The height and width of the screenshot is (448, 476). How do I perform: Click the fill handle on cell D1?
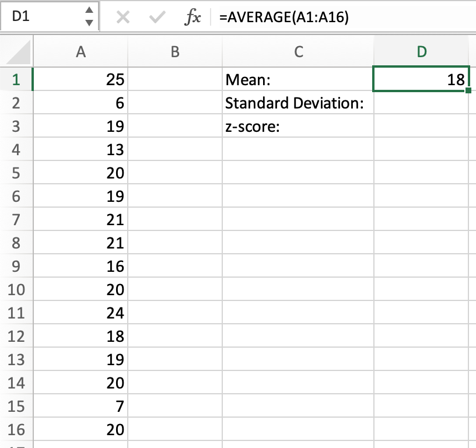(468, 91)
